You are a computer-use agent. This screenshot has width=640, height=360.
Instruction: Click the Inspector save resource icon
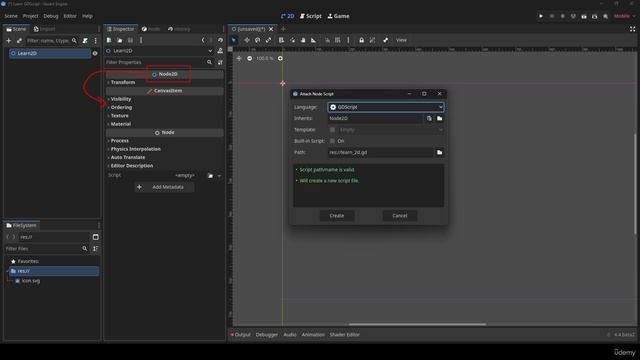(130, 40)
